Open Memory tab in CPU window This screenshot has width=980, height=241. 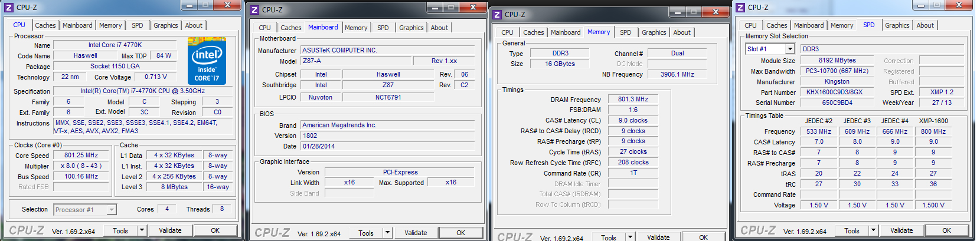coord(110,25)
